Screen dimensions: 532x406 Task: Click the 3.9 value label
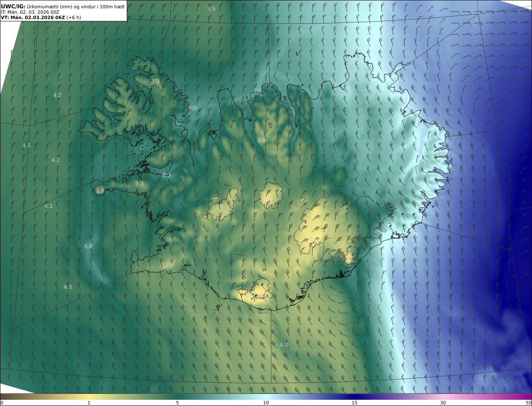[x=211, y=9]
